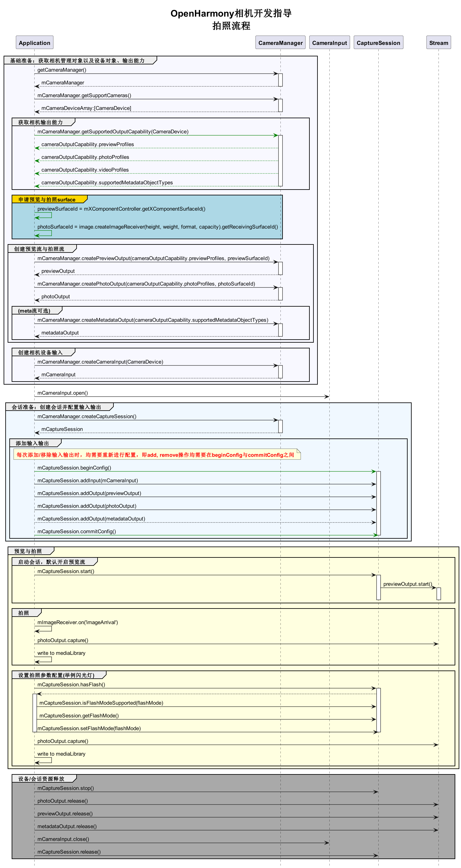
Task: Click the 'previewOutput' return label
Action: click(58, 271)
